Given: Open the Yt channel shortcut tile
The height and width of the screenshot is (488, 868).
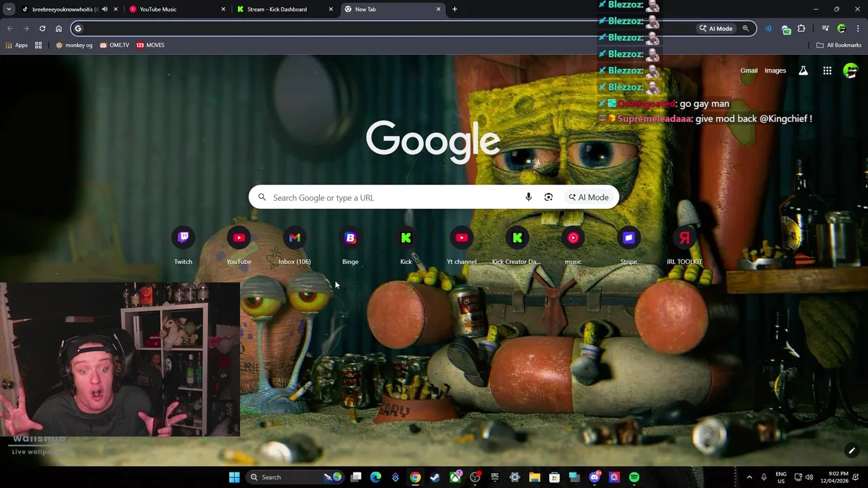Looking at the screenshot, I should coord(462,246).
